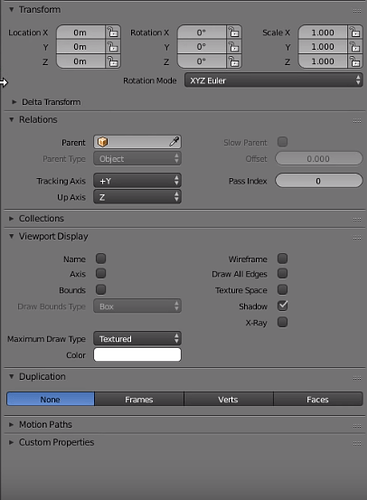Enable Draw All Edges checkbox
Screen dimensions: 367x500
click(282, 273)
